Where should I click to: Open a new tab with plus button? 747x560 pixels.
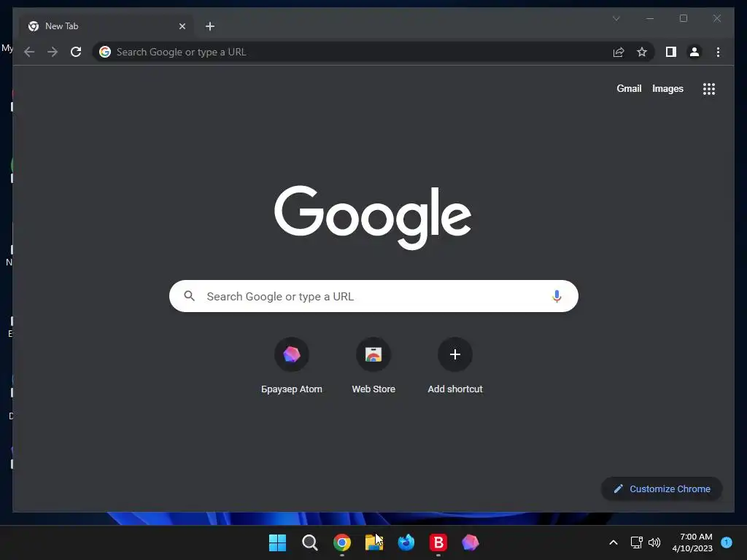click(x=210, y=26)
